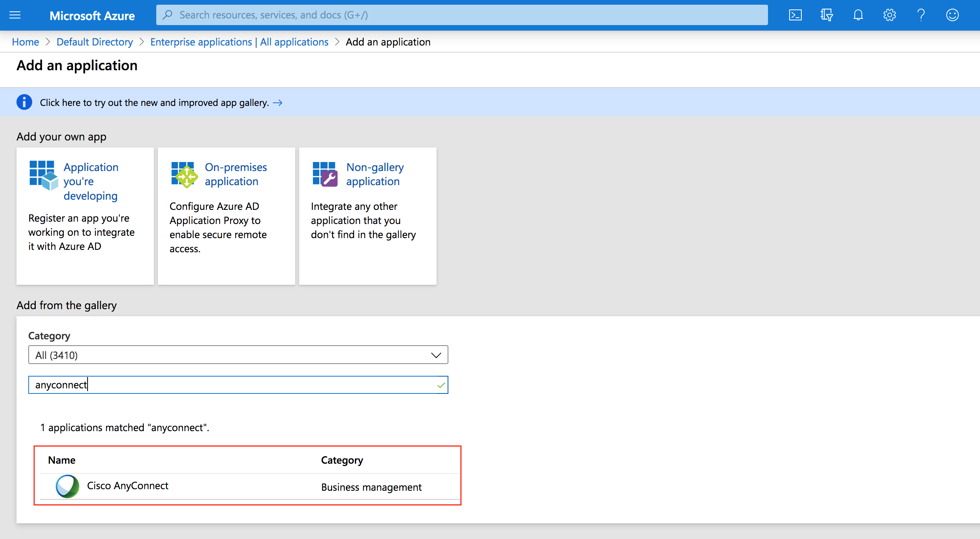This screenshot has width=980, height=539.
Task: Open the portal Settings gear
Action: (889, 15)
